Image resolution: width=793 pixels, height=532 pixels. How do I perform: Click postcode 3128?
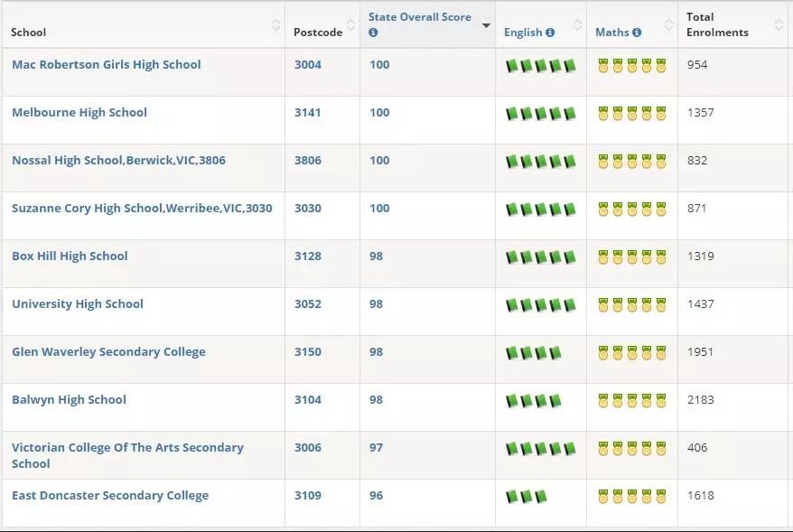[308, 256]
